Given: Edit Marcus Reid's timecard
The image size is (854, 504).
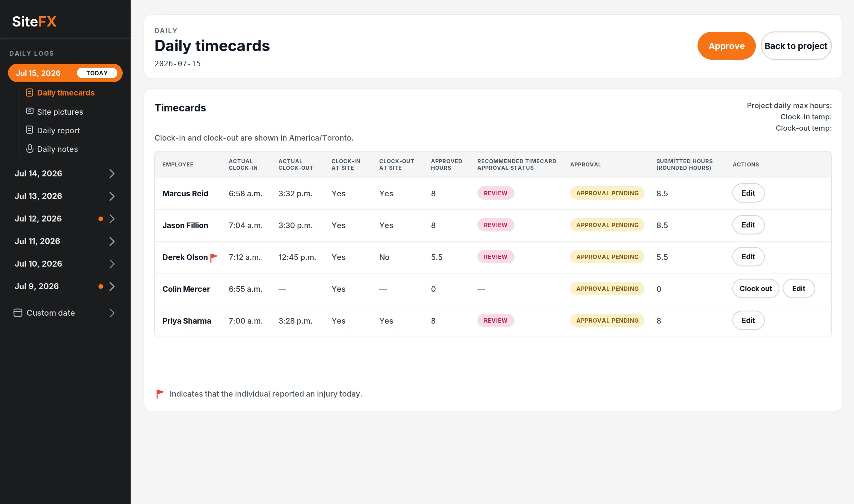Looking at the screenshot, I should click(748, 193).
